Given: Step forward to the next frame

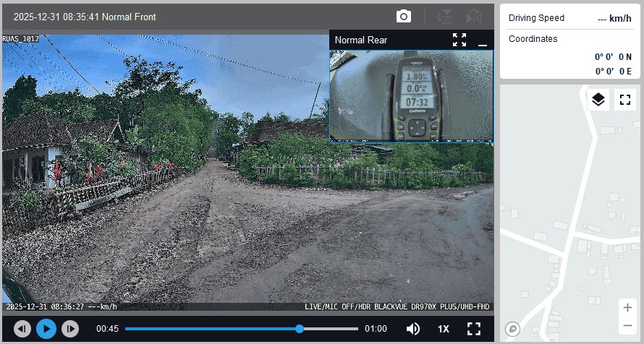Looking at the screenshot, I should point(69,329).
